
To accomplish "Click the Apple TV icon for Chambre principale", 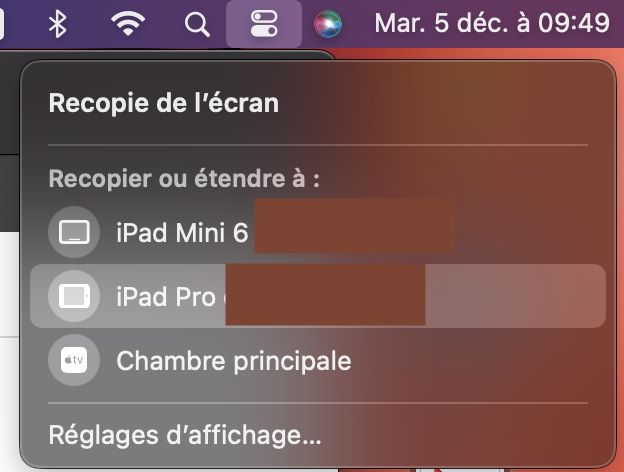I will pyautogui.click(x=74, y=360).
